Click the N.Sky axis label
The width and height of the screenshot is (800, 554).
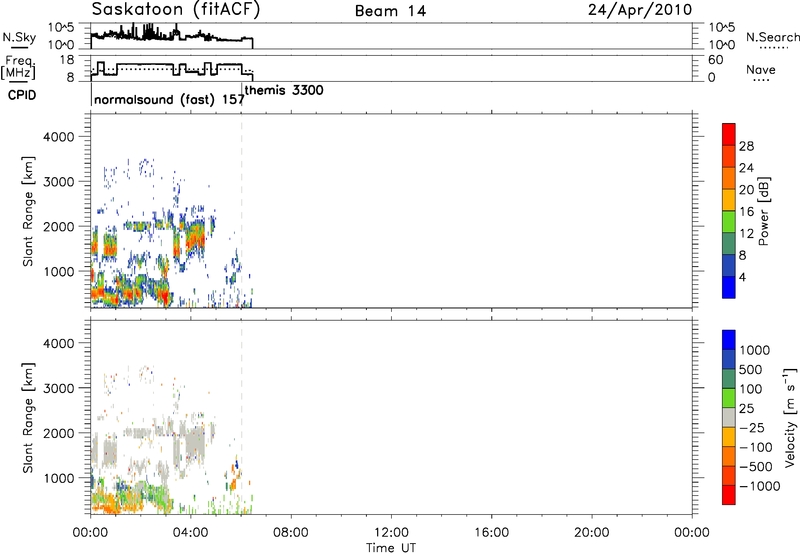point(19,37)
